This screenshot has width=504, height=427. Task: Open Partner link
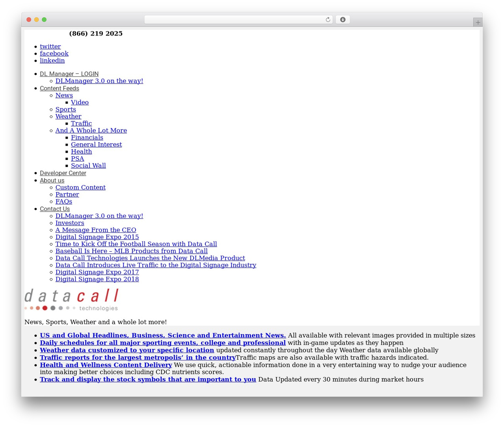[x=67, y=195]
